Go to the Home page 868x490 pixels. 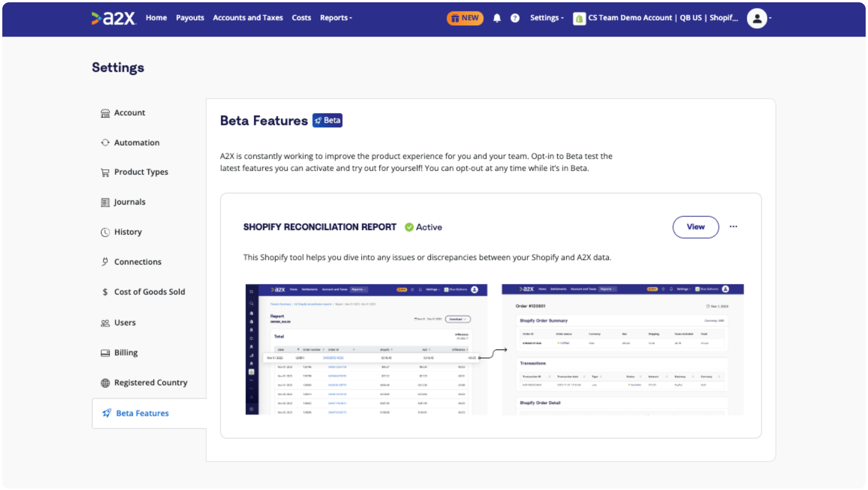pyautogui.click(x=156, y=18)
